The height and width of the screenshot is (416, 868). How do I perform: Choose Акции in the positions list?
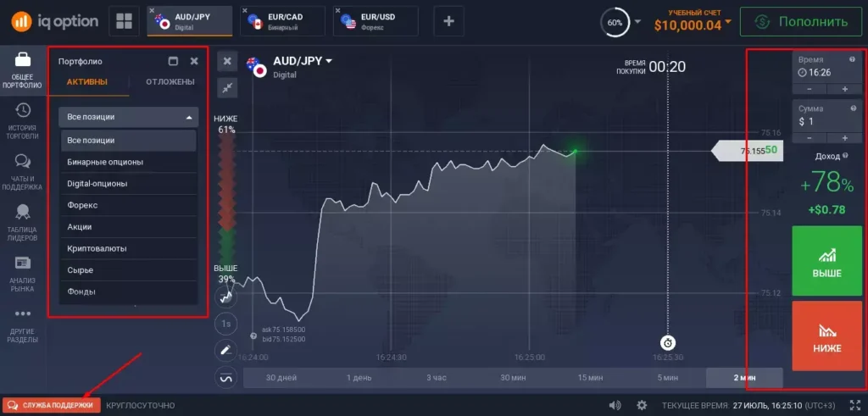tap(129, 227)
